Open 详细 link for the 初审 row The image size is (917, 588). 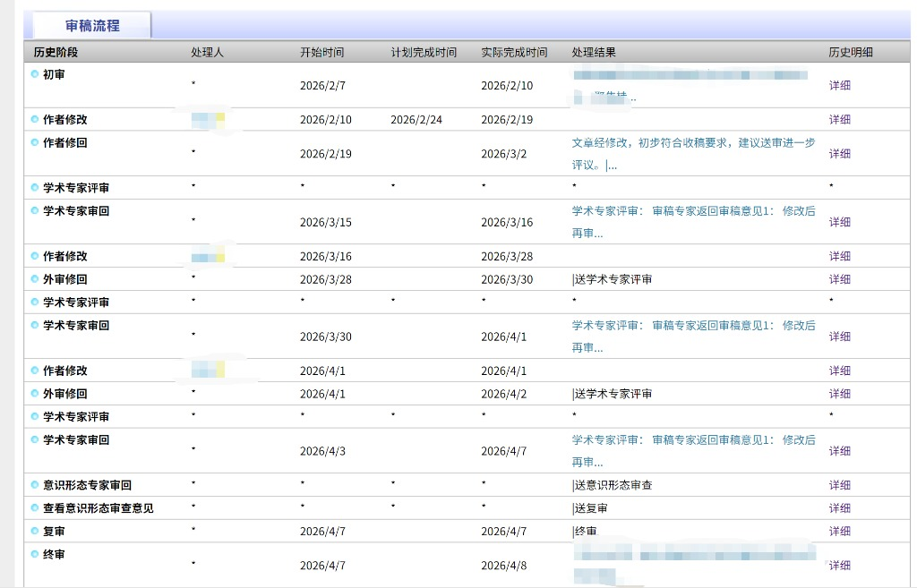pos(839,86)
